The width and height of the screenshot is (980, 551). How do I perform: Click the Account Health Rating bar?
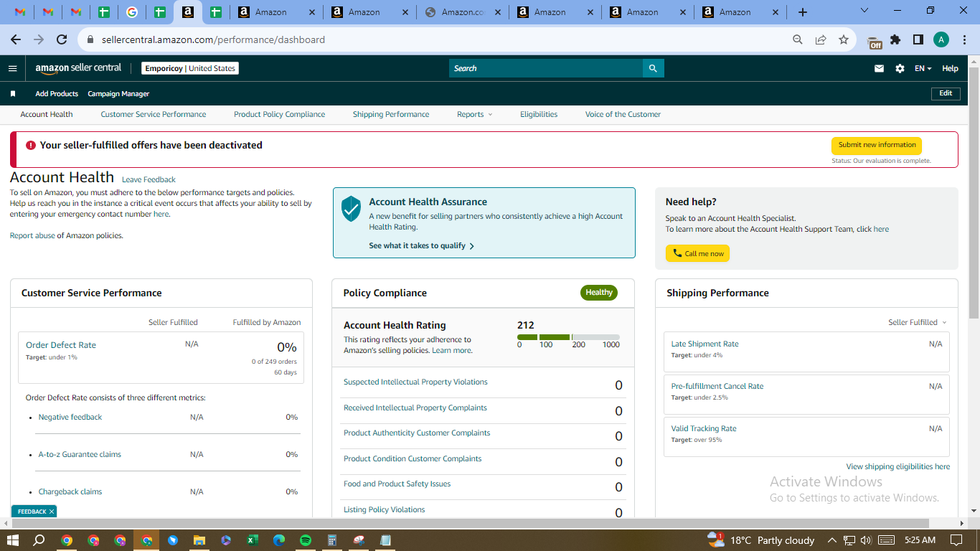click(568, 337)
